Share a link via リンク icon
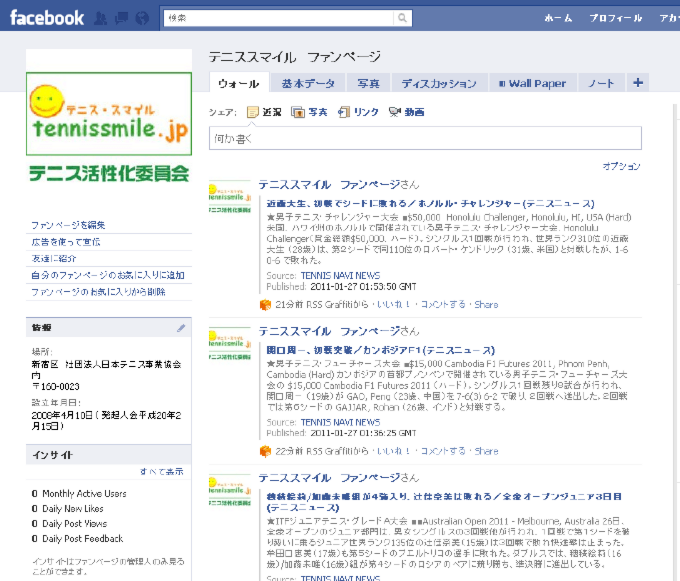 click(x=358, y=112)
